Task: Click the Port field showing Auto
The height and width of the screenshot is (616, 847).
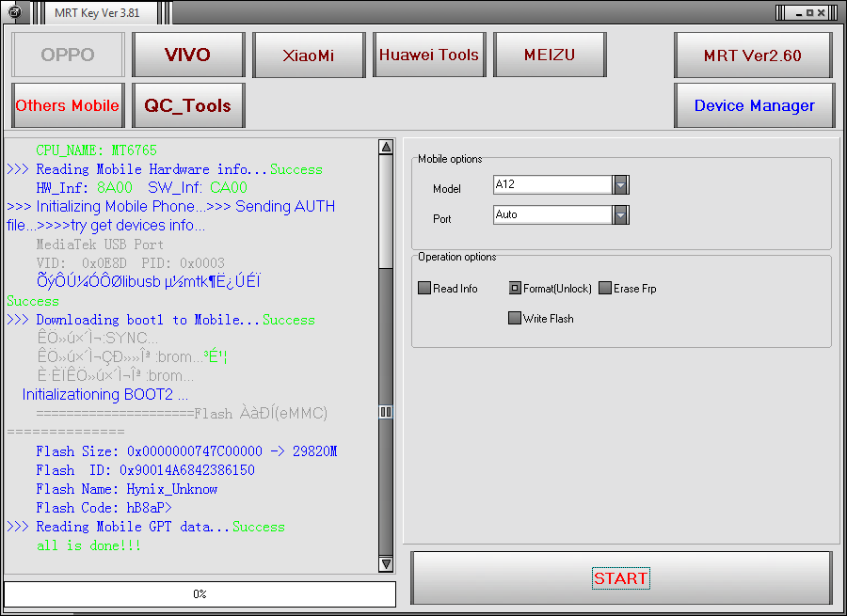Action: click(x=552, y=214)
